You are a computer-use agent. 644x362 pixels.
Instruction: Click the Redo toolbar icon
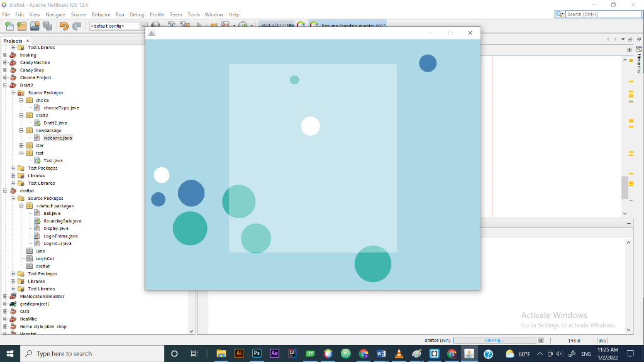click(x=76, y=26)
